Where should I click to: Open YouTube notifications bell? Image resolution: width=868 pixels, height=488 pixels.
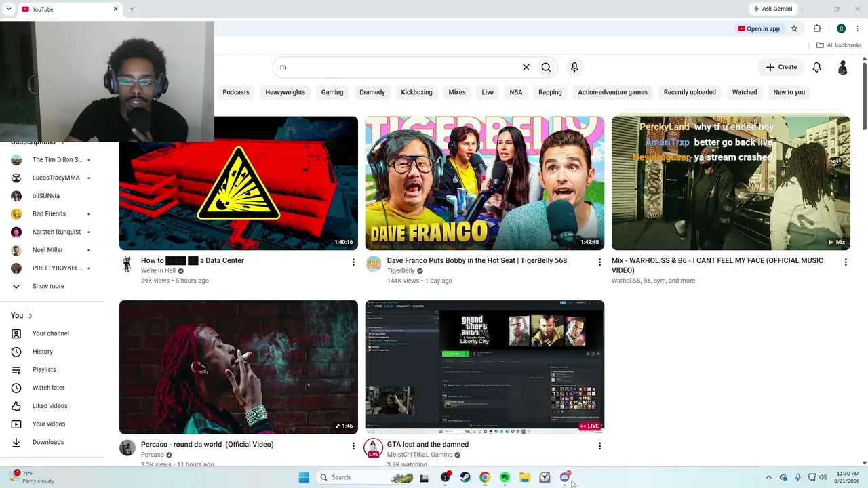coord(817,67)
